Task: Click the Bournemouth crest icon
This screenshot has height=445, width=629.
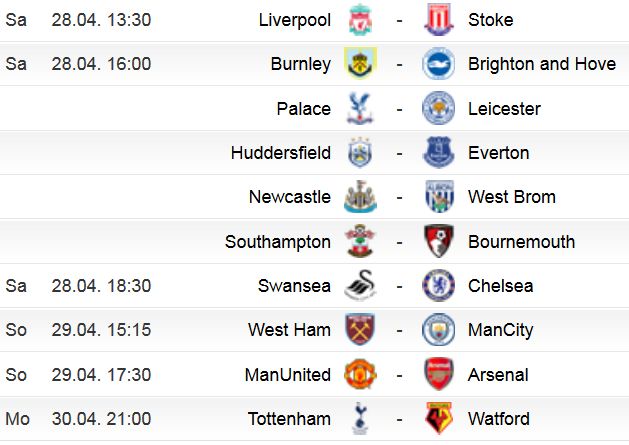Action: (x=439, y=242)
